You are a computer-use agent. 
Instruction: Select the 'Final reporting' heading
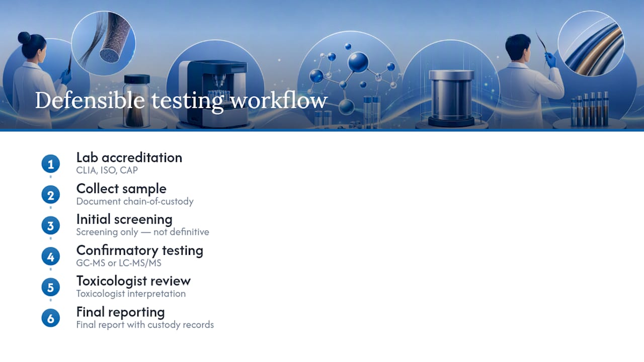pyautogui.click(x=121, y=312)
